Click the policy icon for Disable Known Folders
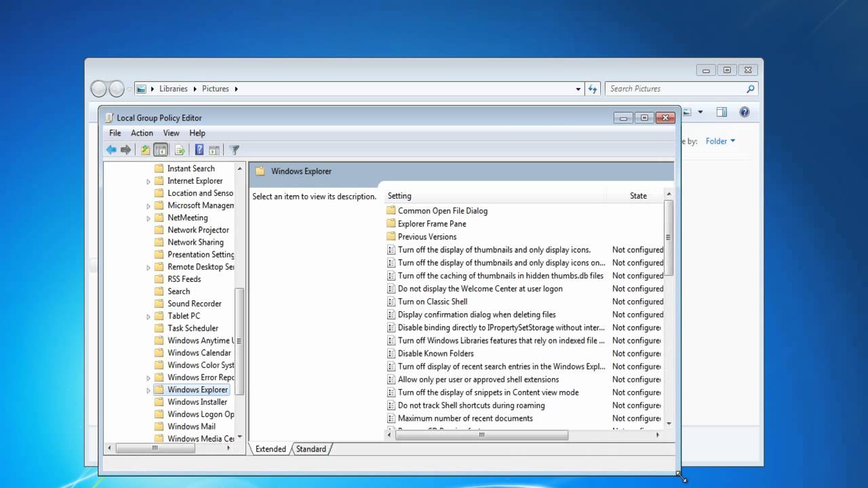The height and width of the screenshot is (488, 868). [391, 354]
